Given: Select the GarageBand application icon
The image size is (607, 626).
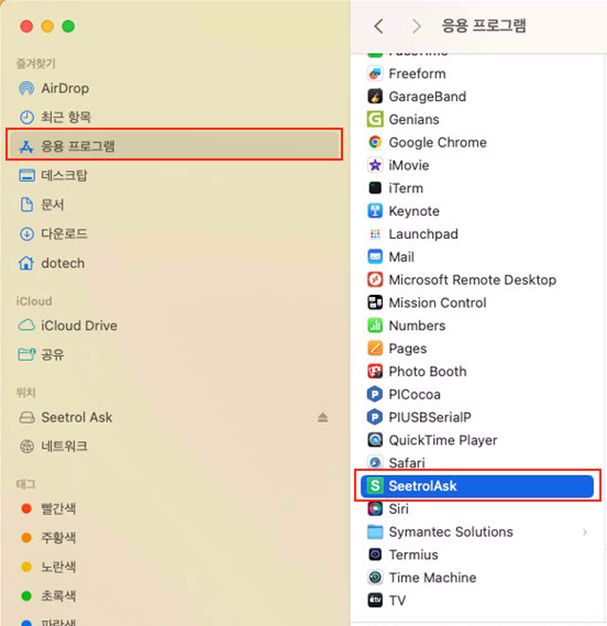Looking at the screenshot, I should pyautogui.click(x=375, y=96).
